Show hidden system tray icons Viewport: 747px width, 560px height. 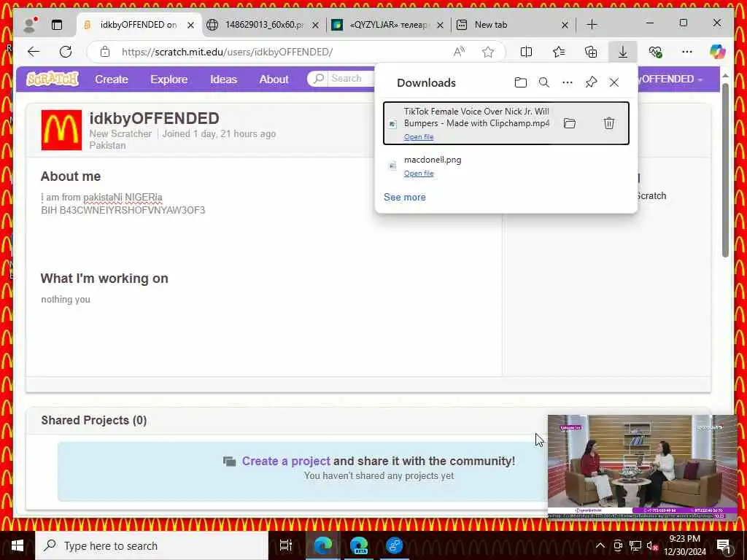point(600,545)
